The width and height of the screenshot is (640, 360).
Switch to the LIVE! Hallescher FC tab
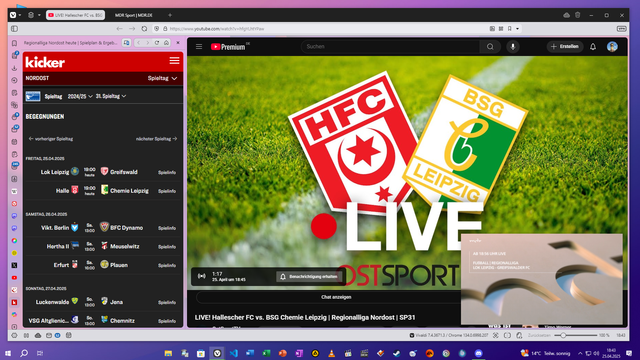coord(76,15)
